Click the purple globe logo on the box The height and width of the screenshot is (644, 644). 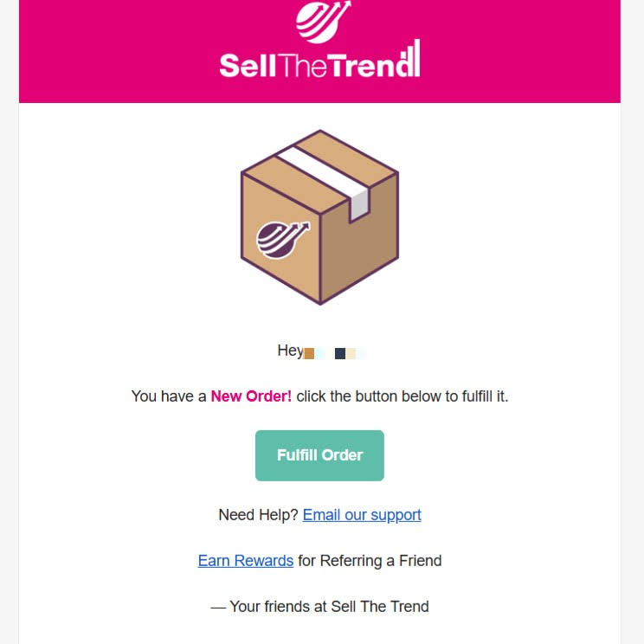click(x=283, y=240)
